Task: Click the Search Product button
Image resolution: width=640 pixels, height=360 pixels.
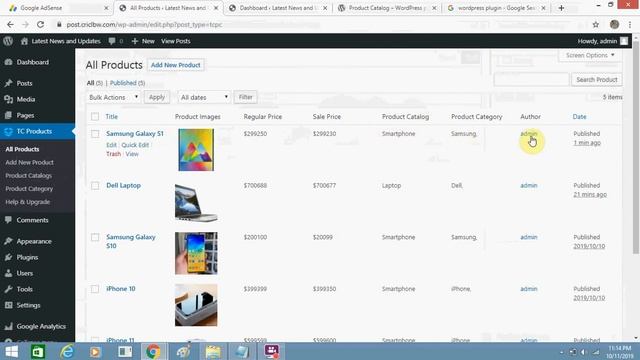Action: pyautogui.click(x=596, y=80)
